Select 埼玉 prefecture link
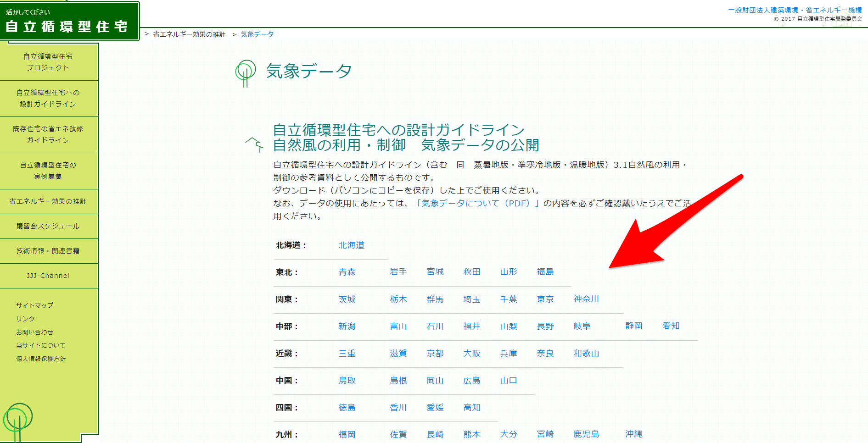 [x=472, y=299]
